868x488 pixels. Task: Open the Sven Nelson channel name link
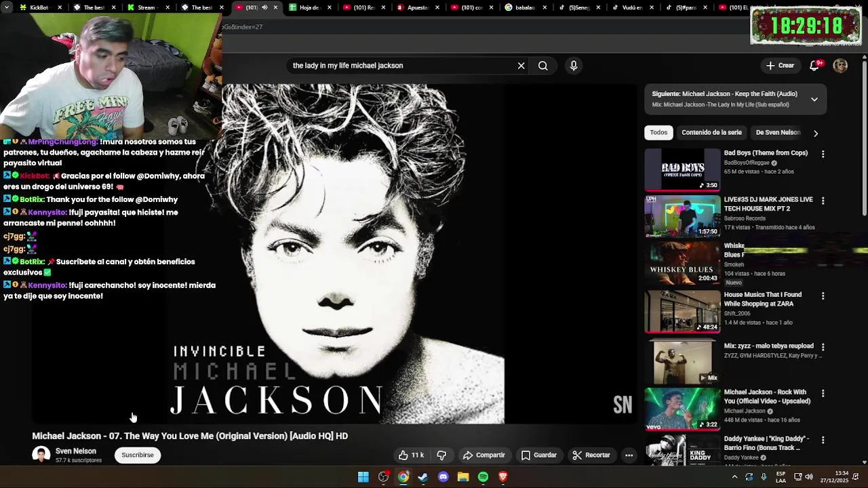point(76,451)
